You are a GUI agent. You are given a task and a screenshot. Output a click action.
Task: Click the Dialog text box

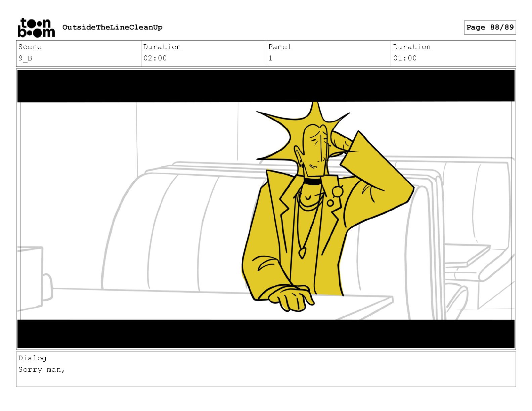[x=266, y=369]
